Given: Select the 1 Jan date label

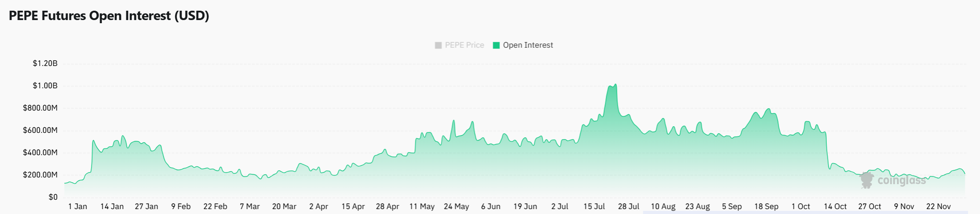Looking at the screenshot, I should point(78,206).
